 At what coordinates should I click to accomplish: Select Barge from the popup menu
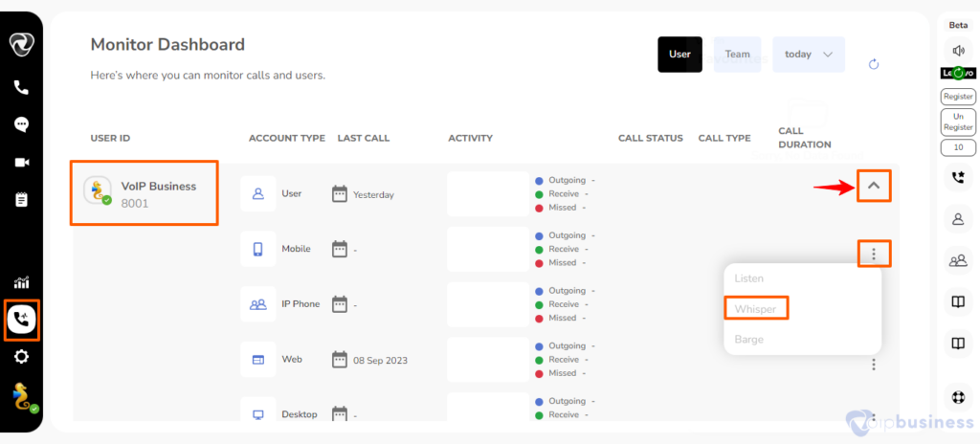(x=748, y=340)
